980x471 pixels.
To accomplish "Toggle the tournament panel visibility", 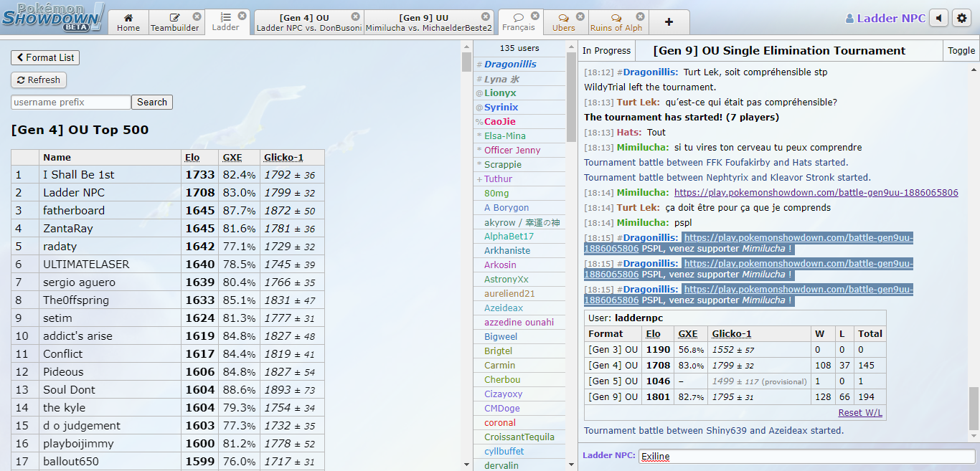I will click(x=961, y=51).
